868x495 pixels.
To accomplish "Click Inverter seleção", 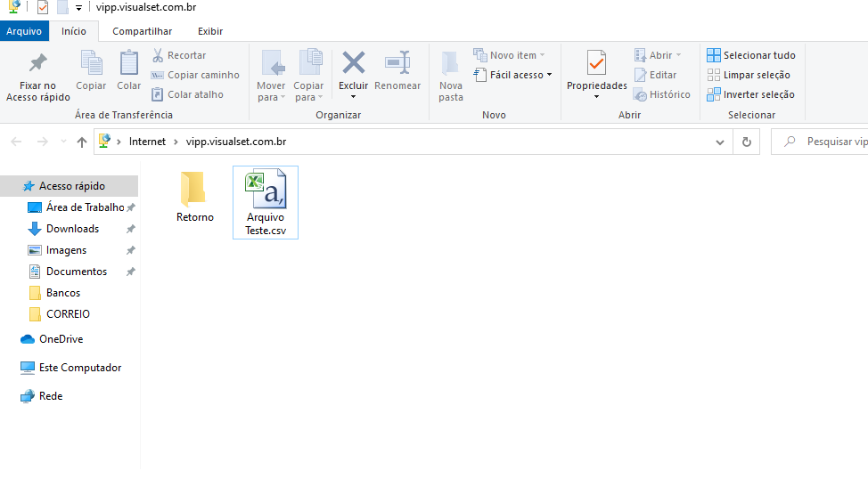I will 750,94.
